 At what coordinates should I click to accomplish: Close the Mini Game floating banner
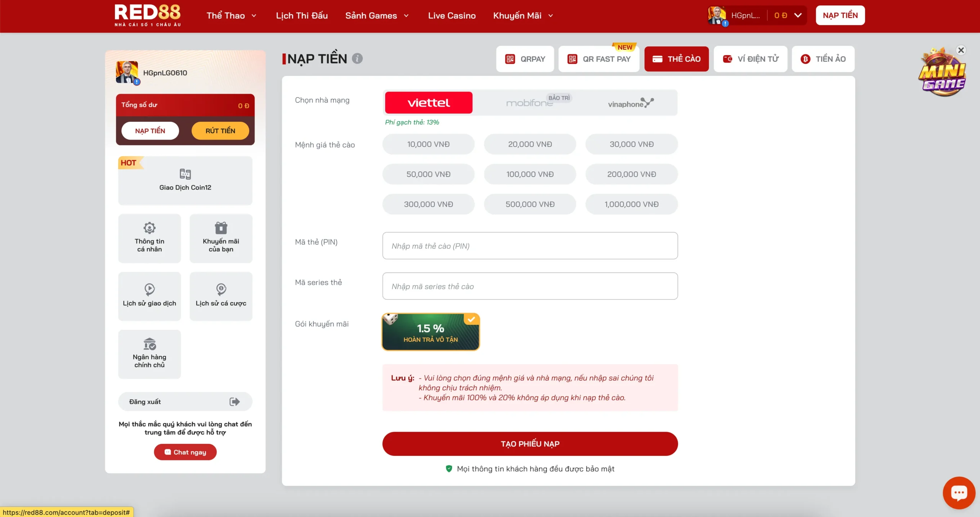pos(961,50)
